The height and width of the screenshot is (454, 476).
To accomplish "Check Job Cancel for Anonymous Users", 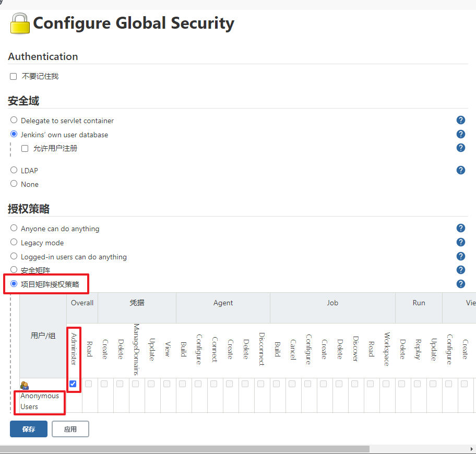I will [x=292, y=384].
